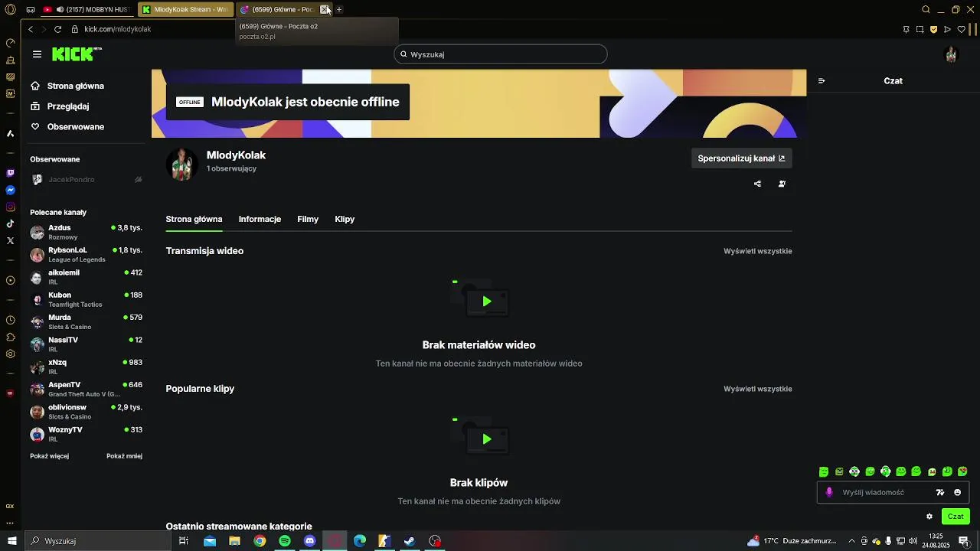Image resolution: width=980 pixels, height=551 pixels.
Task: Open a new browser tab
Action: coord(339,10)
